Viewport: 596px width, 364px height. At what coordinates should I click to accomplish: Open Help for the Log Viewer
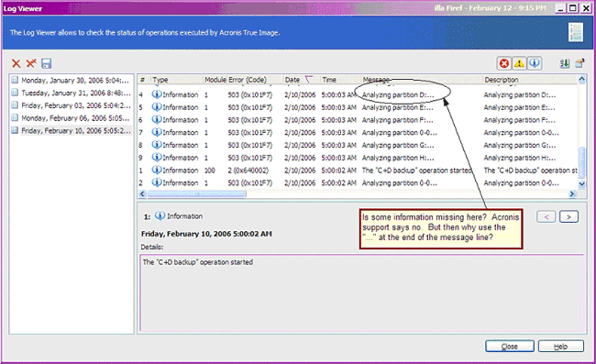(560, 347)
